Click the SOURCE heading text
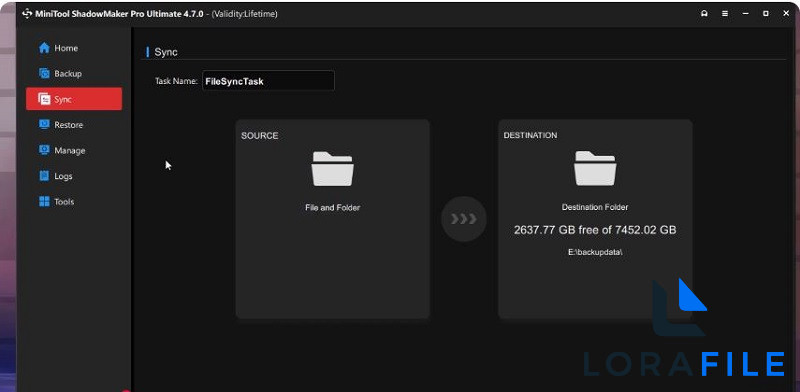Image resolution: width=800 pixels, height=392 pixels. (x=260, y=136)
